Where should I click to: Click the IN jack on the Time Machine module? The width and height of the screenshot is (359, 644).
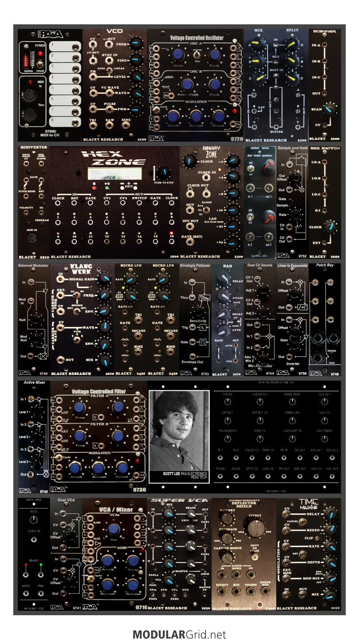[287, 595]
